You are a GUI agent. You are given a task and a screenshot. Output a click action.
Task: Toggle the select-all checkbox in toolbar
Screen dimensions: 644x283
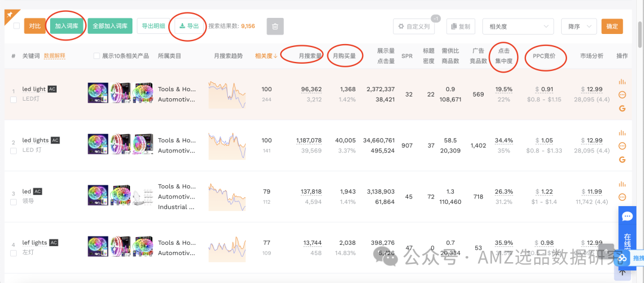tap(17, 26)
